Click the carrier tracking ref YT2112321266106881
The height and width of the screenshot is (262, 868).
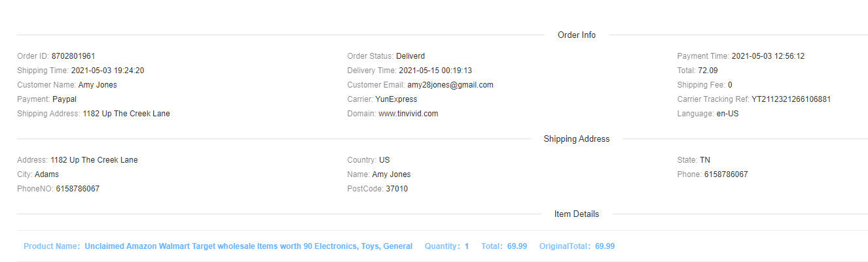point(791,99)
